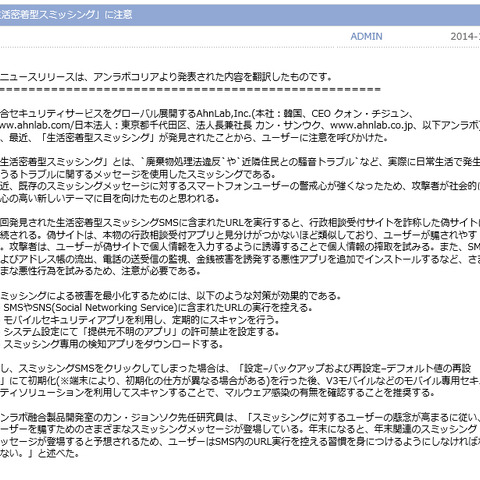
Task: Click the line containing '行政相談受付サイトを詐称した偽サイト'
Action: (x=240, y=222)
